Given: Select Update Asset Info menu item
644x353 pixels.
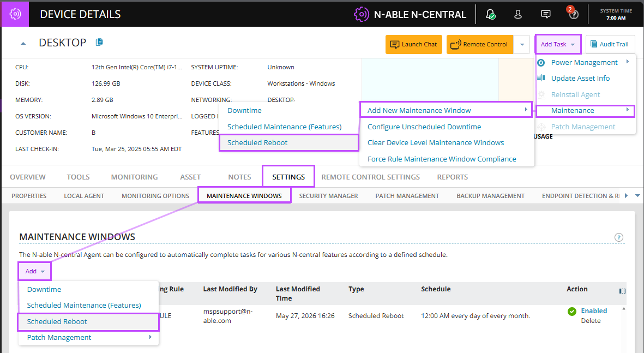Looking at the screenshot, I should click(585, 78).
